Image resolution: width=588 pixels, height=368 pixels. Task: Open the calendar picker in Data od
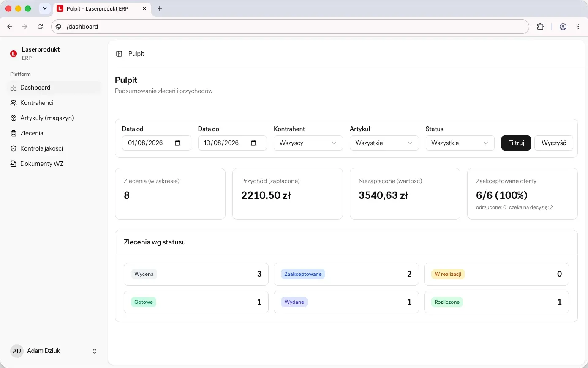(177, 143)
